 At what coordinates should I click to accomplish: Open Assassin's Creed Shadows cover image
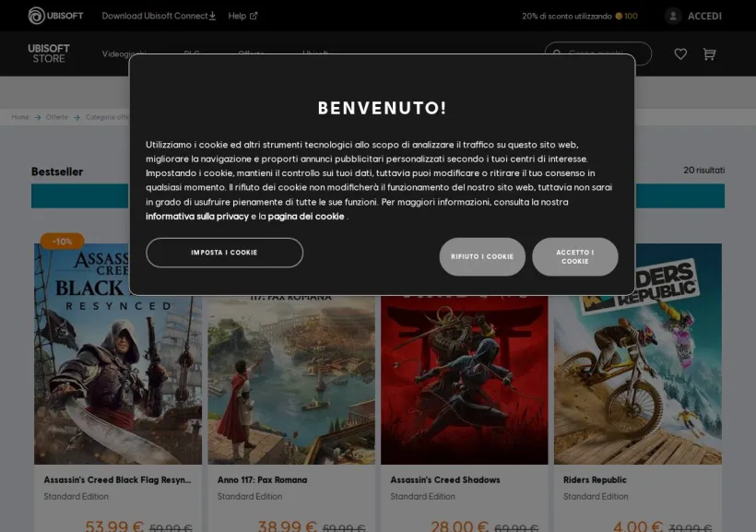(x=465, y=380)
